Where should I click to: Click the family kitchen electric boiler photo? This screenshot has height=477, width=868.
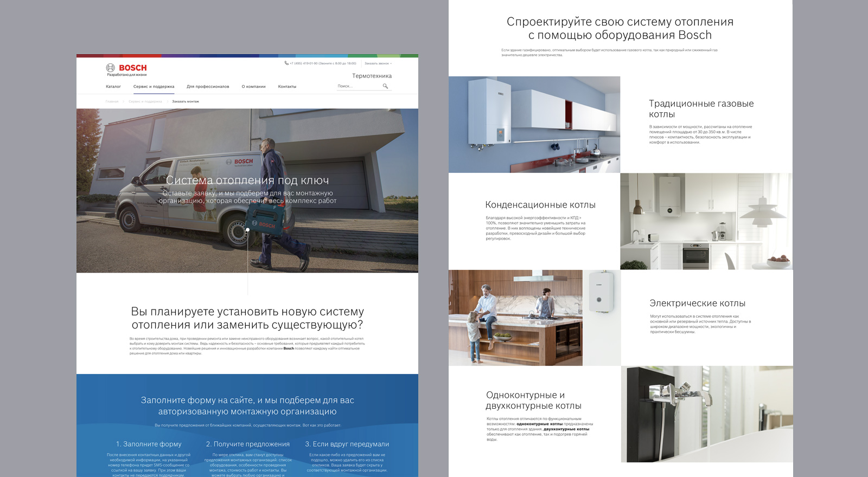534,318
